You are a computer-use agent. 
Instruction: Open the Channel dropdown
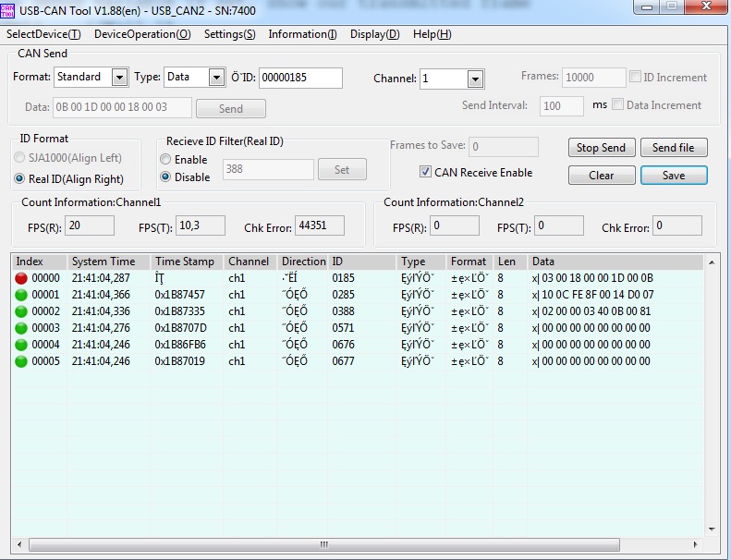pos(475,79)
